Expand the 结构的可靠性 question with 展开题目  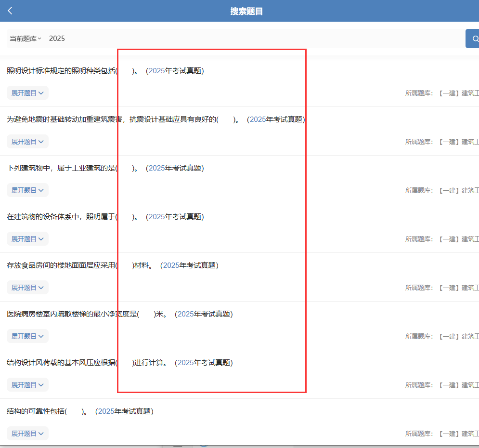27,434
